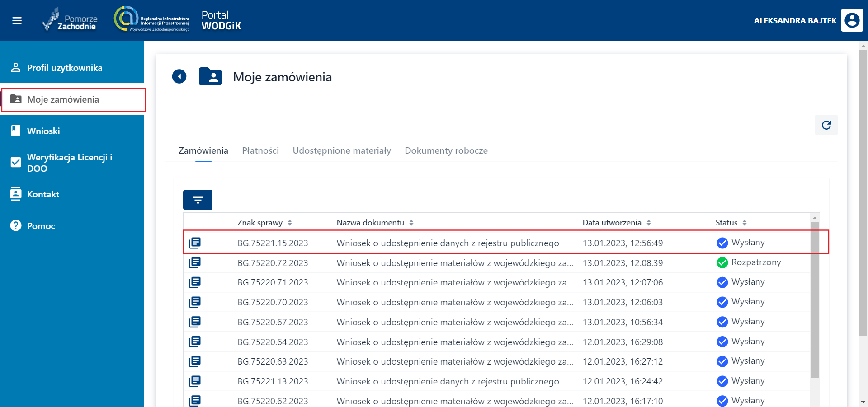The image size is (868, 407).
Task: Open the document icon for case BG.75221.15.2023
Action: point(195,243)
